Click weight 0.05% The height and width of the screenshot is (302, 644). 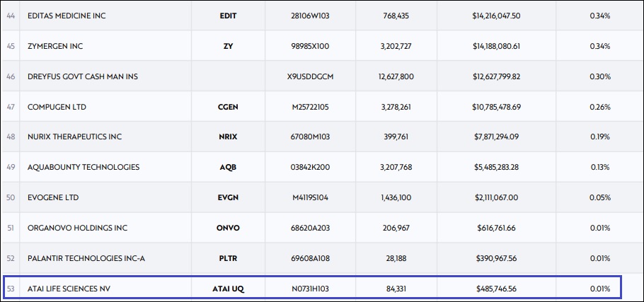tap(600, 197)
